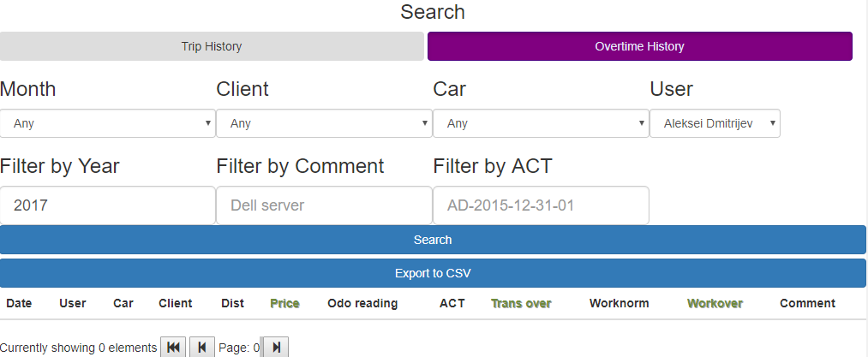Click the Filter by Year input field

pyautogui.click(x=107, y=205)
